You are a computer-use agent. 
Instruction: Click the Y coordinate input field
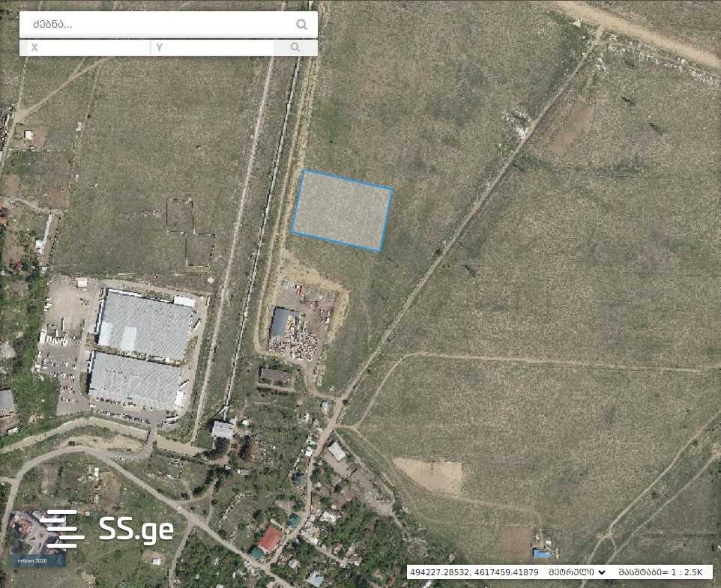212,48
